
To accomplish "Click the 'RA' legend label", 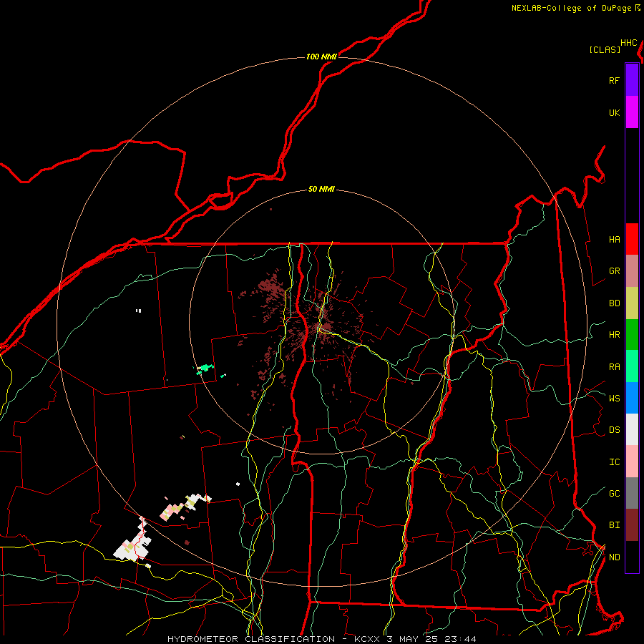I will (x=614, y=366).
